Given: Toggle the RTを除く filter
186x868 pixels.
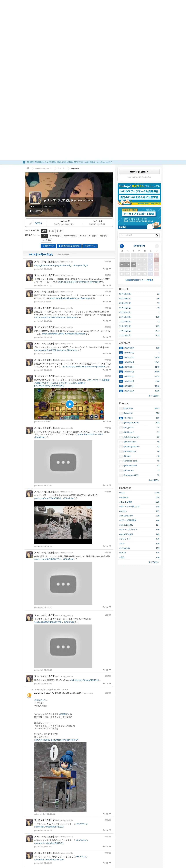Looking at the screenshot, I should click(93, 236).
